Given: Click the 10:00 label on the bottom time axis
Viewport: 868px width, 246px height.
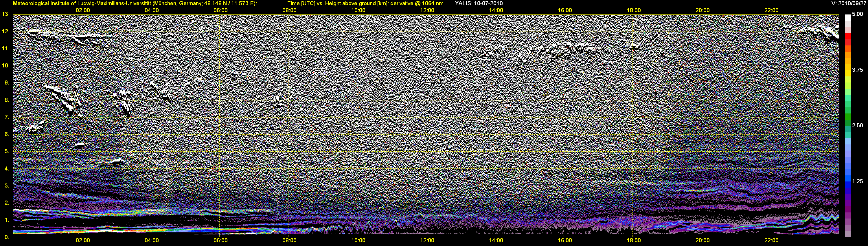Looking at the screenshot, I should coord(358,241).
